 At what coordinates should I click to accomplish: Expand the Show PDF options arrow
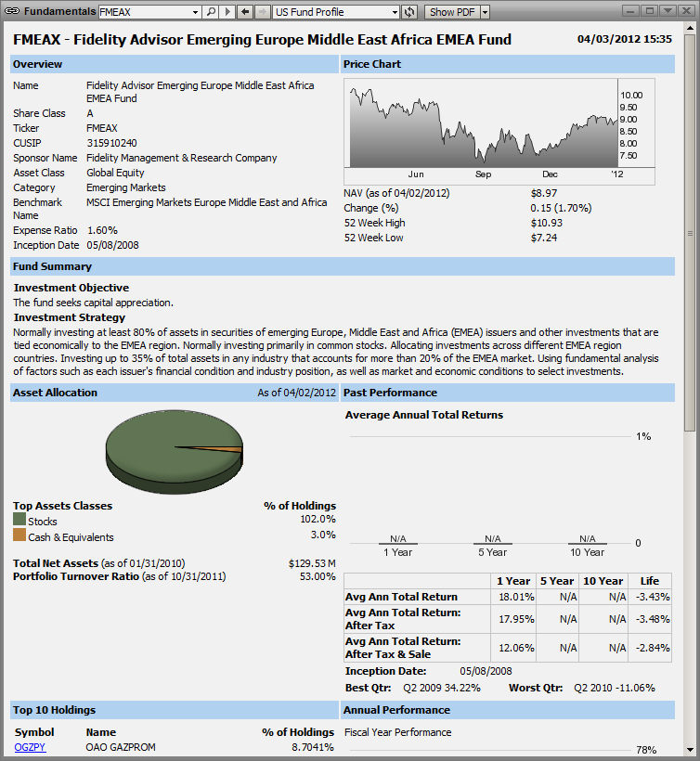[x=485, y=12]
